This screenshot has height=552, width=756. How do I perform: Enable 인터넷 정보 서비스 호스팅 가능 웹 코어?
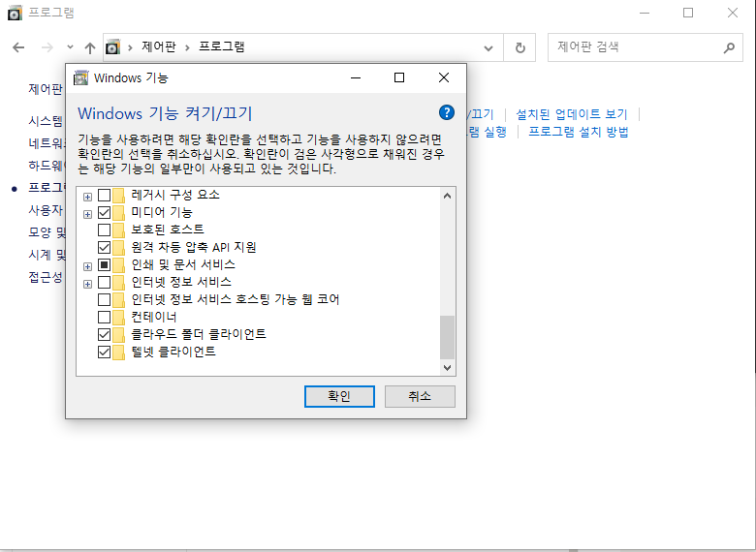point(104,299)
